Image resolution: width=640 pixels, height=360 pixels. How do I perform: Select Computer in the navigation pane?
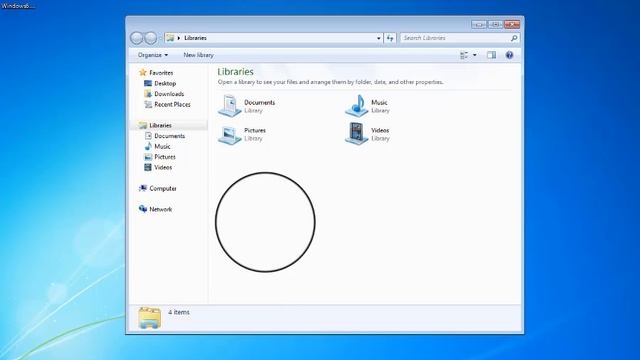[x=163, y=189]
